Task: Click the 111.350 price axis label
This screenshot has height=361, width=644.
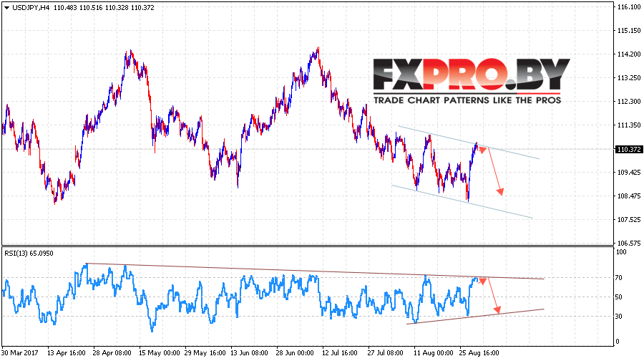Action: click(x=629, y=125)
